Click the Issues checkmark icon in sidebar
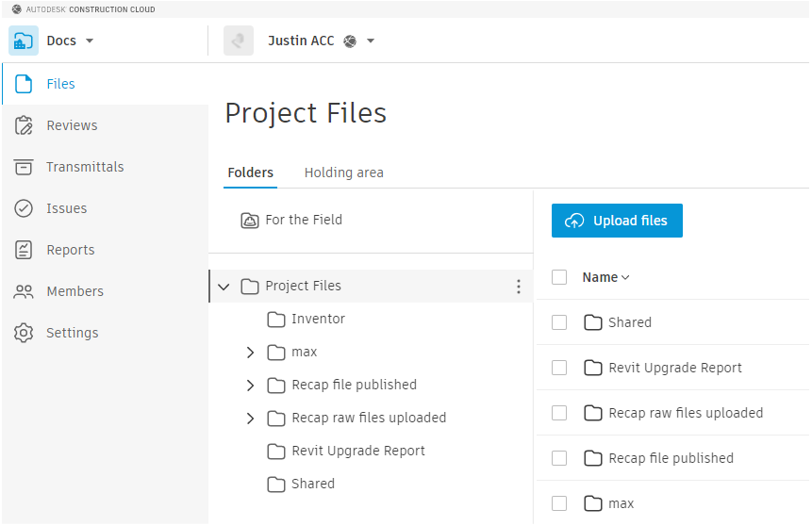Viewport: 812px width, 526px height. point(24,208)
